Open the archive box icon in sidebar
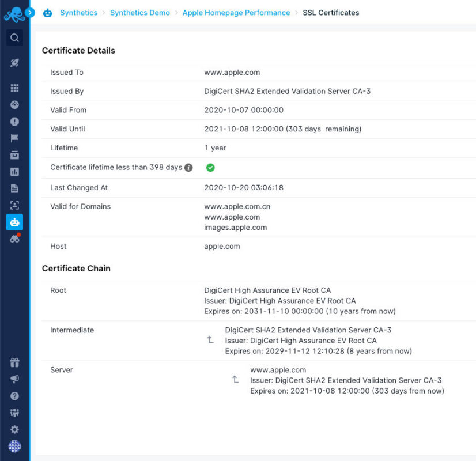Image resolution: width=476 pixels, height=461 pixels. (14, 155)
